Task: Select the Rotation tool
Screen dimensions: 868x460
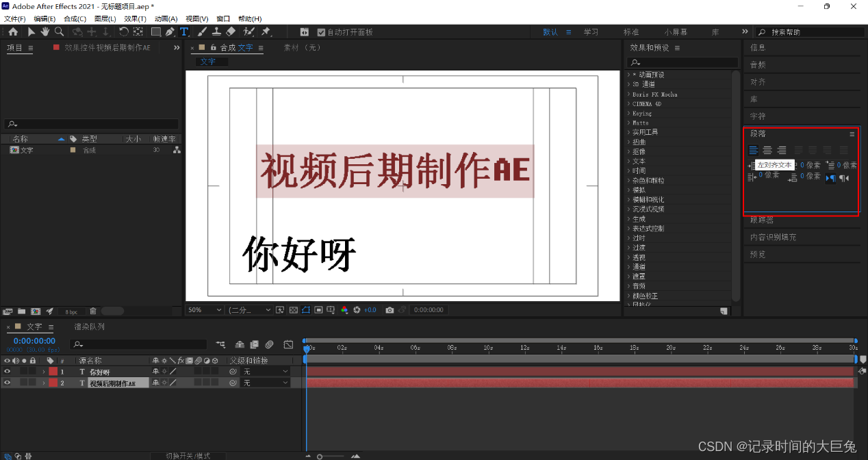Action: point(123,32)
